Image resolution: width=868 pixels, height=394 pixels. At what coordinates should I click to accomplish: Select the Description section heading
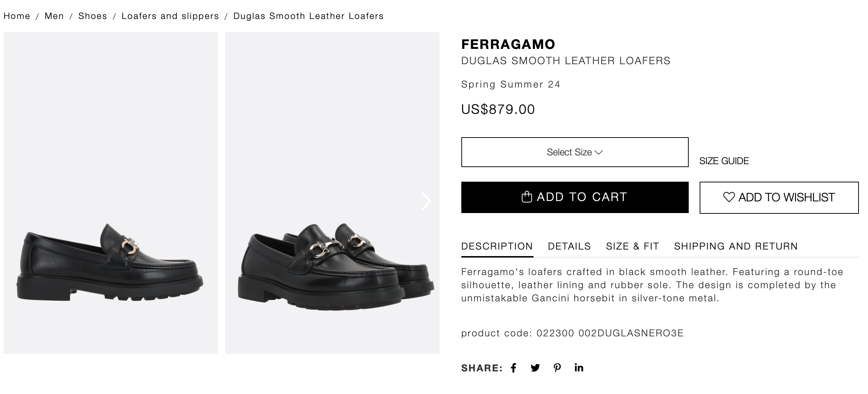(497, 246)
